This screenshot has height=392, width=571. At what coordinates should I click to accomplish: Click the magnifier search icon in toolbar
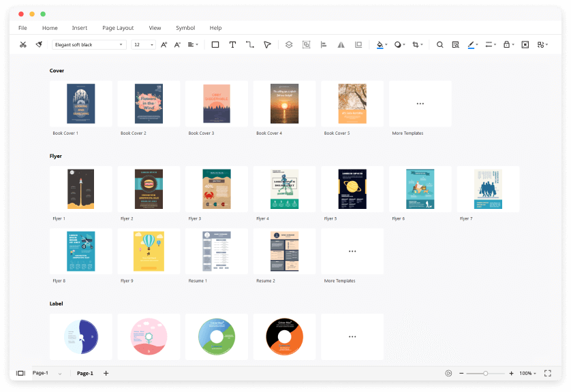[x=439, y=45]
